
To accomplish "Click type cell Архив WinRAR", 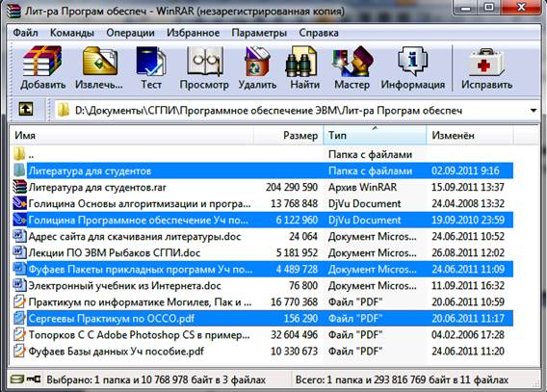I will pos(362,187).
